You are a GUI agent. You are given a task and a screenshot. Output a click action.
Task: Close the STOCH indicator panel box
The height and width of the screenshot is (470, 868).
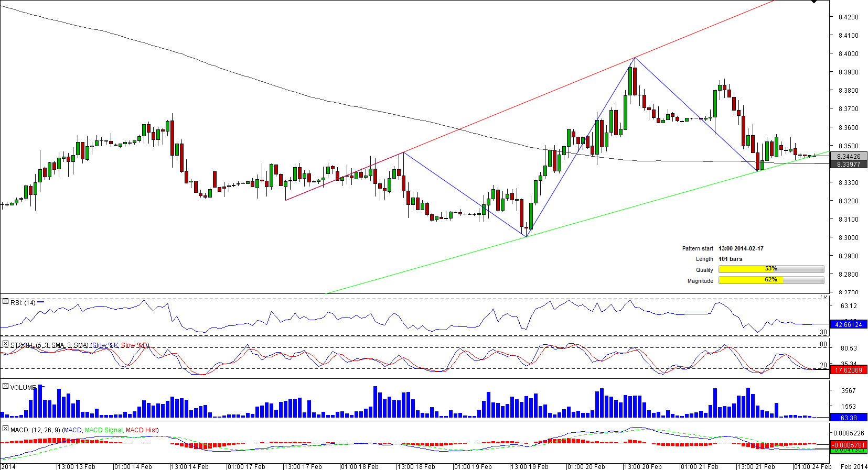(x=5, y=344)
